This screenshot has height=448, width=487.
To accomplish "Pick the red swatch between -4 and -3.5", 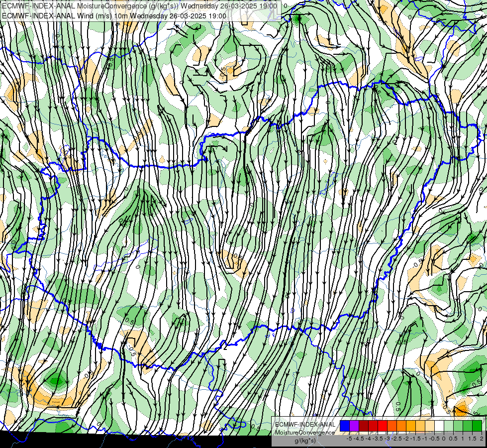I will click(x=373, y=426).
